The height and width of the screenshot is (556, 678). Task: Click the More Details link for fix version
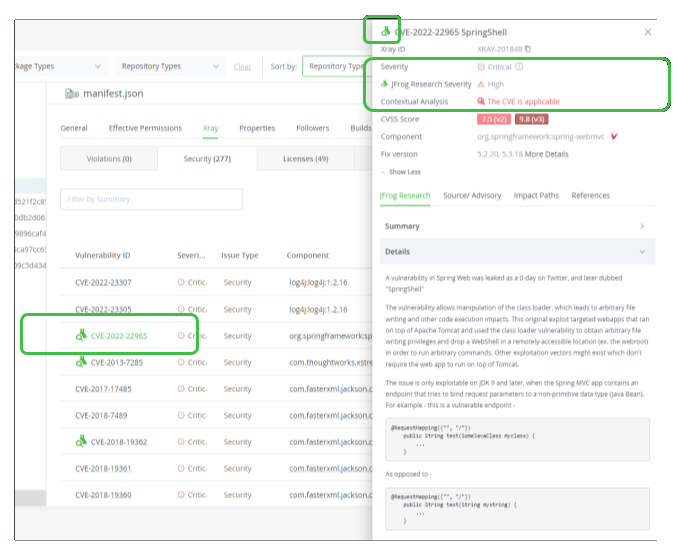point(546,154)
